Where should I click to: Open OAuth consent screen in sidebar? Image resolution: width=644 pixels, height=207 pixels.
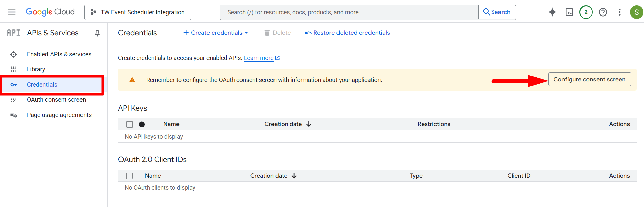pyautogui.click(x=56, y=100)
